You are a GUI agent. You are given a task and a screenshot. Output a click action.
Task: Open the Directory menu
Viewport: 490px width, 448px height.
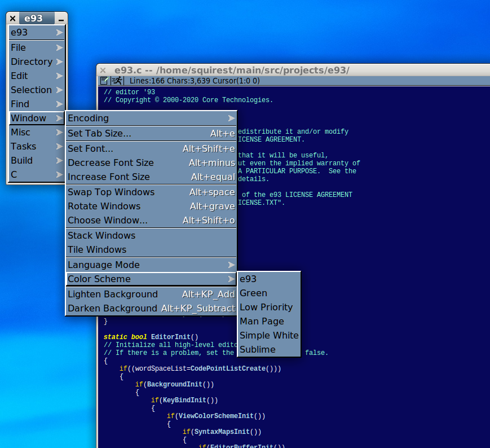[x=37, y=62]
